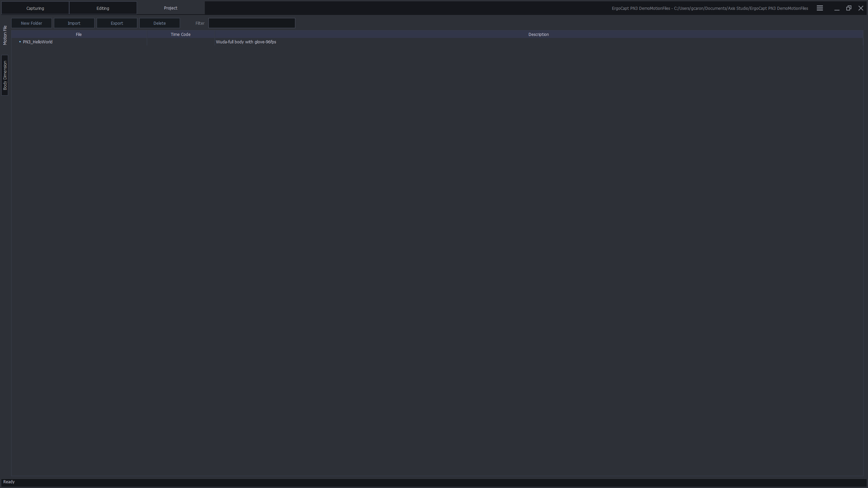
Task: Click the Ready status bar text
Action: pos(9,482)
